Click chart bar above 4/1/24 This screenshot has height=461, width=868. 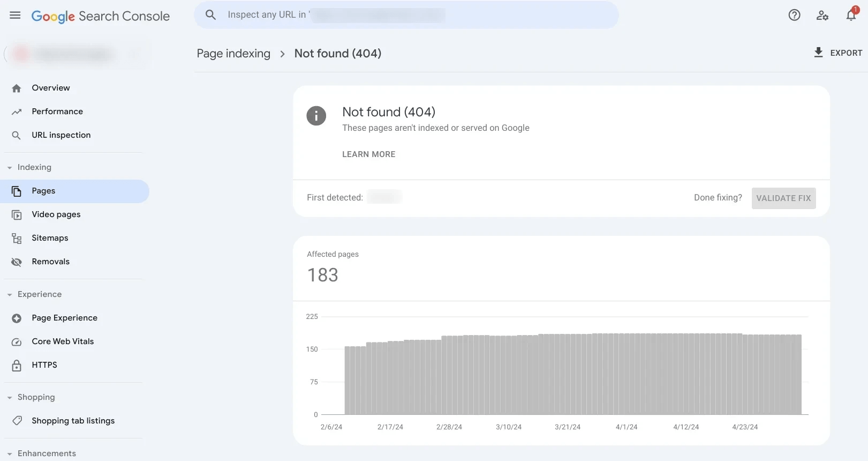(627, 374)
